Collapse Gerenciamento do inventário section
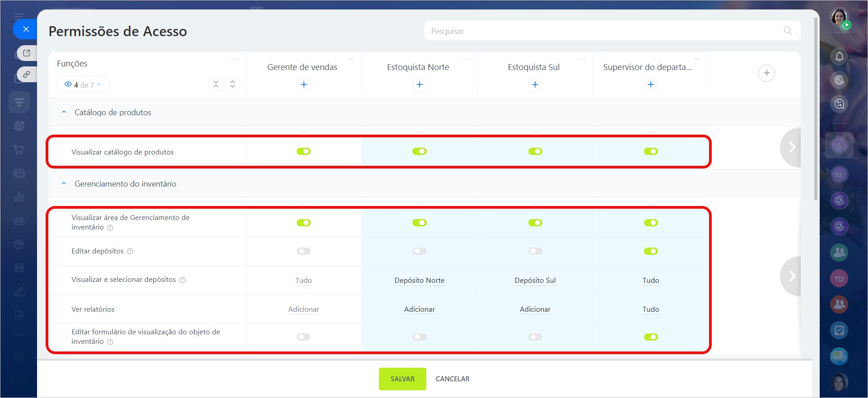 point(64,183)
